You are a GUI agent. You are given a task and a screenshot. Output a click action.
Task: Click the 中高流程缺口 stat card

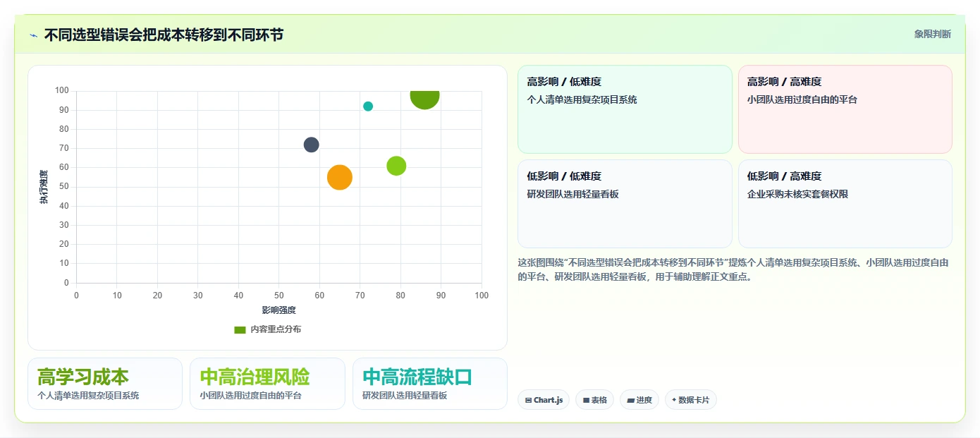point(430,384)
